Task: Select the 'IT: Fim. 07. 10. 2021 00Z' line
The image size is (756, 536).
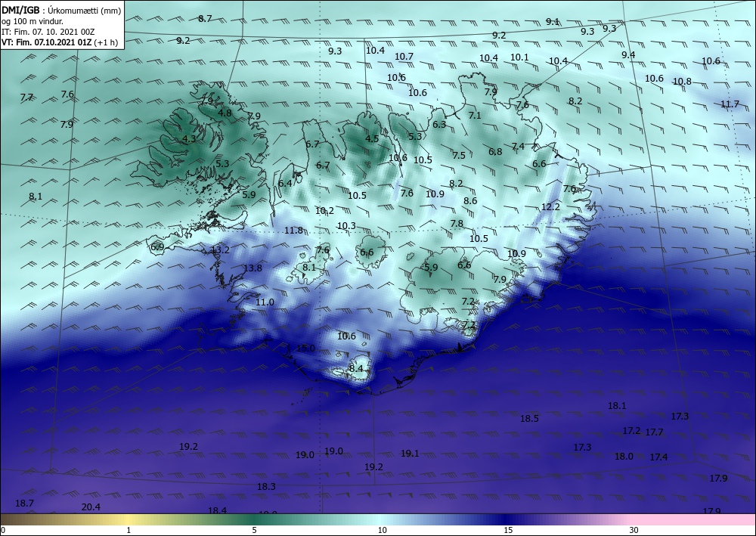Action: coord(48,32)
